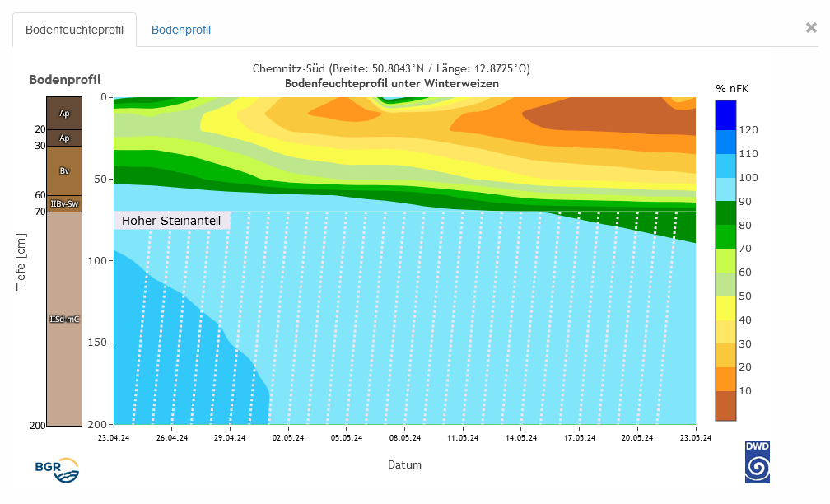
Task: Click the 02.05.24 date axis label
Action: point(288,438)
